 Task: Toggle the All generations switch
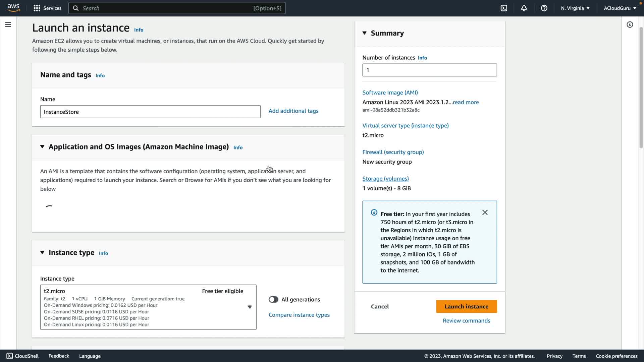coord(273,299)
